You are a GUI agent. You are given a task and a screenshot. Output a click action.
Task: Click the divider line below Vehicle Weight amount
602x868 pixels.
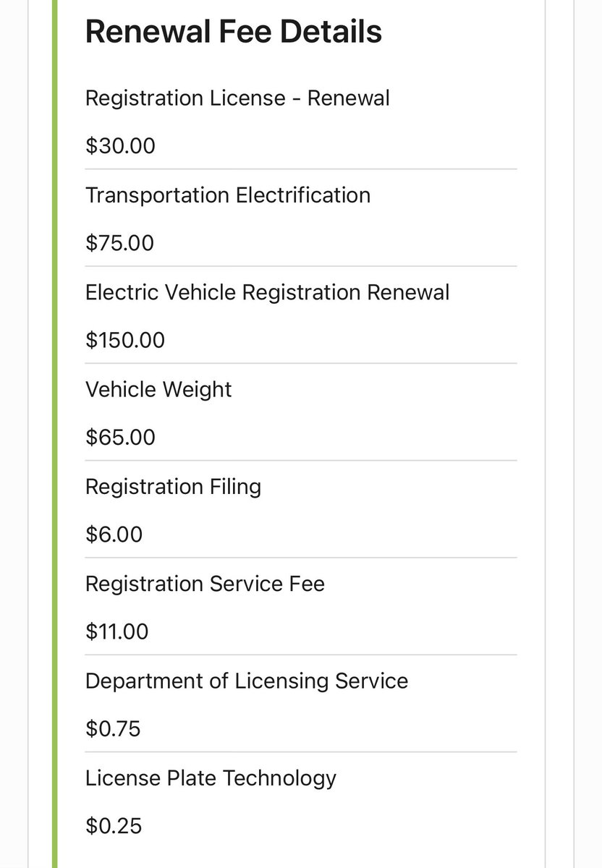pos(301,460)
